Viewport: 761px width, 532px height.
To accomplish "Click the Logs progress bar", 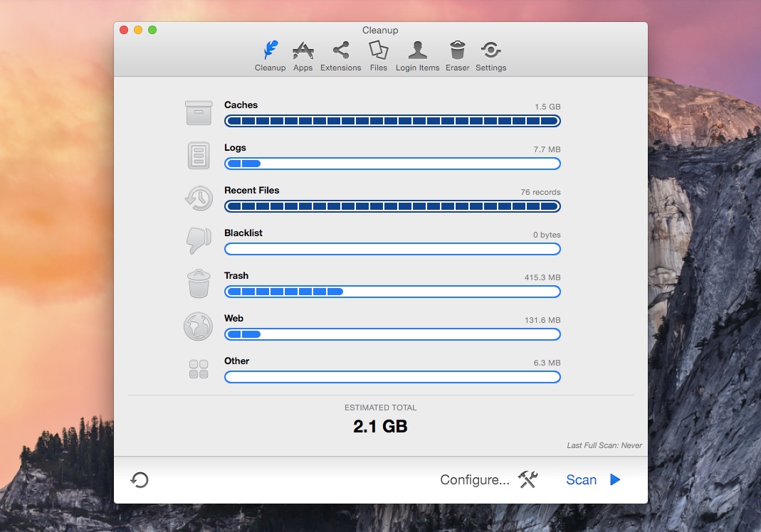I will click(392, 164).
